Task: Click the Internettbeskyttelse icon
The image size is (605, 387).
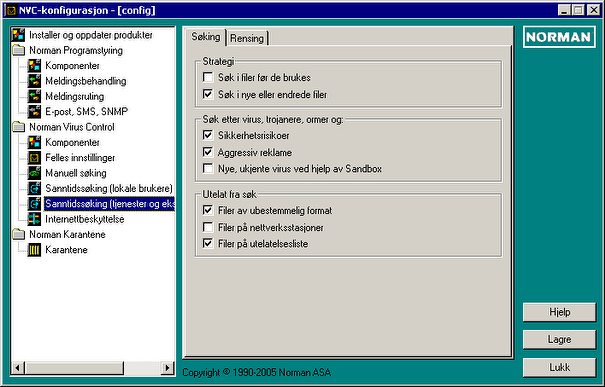Action: (34, 219)
